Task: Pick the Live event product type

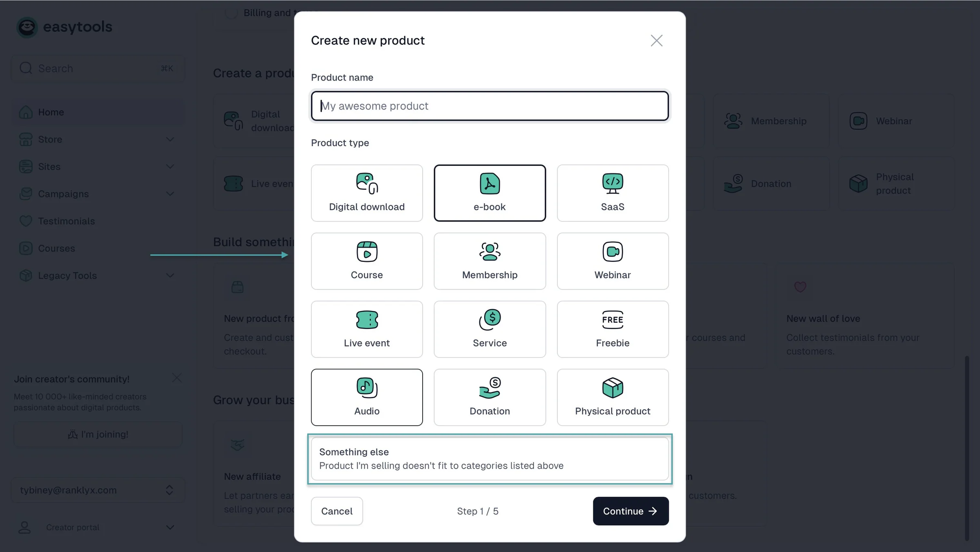Action: 367,329
